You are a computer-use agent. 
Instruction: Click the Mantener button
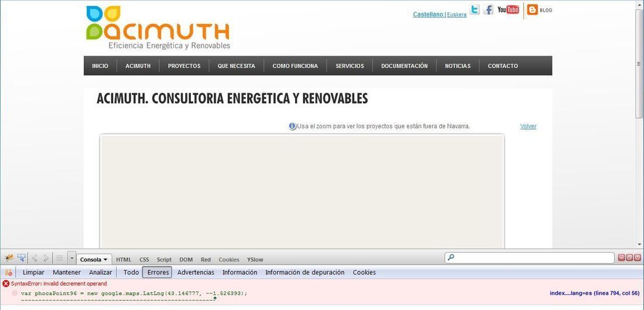click(x=67, y=272)
